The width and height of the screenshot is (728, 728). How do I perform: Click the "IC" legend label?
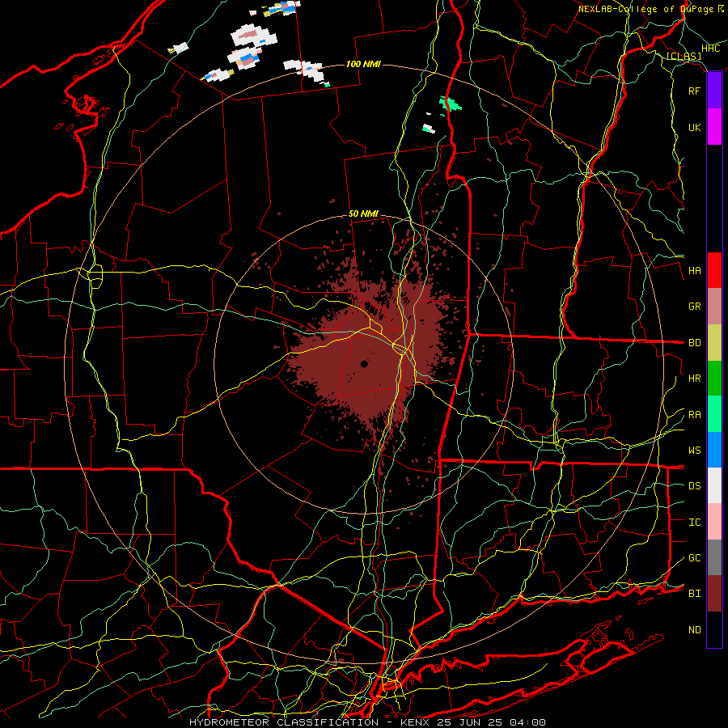695,523
